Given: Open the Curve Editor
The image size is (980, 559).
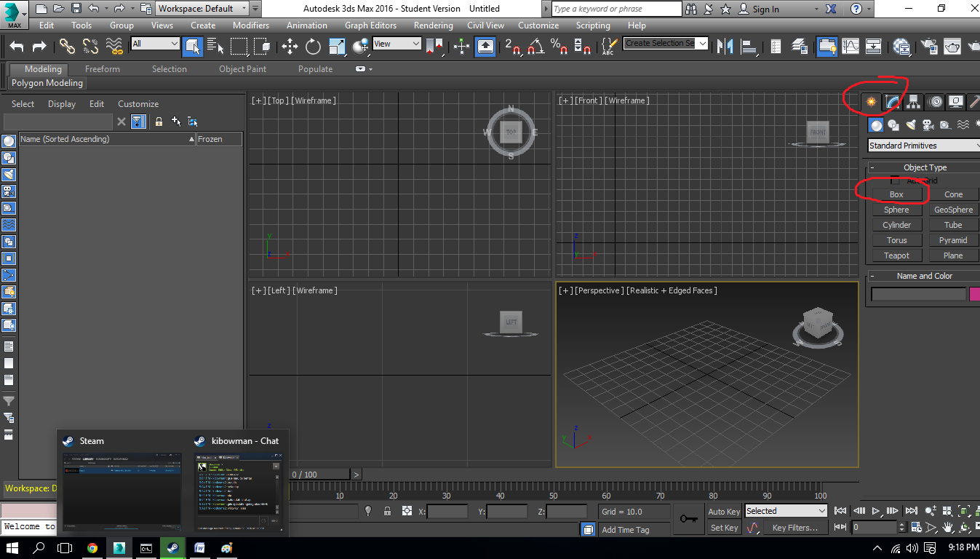Looking at the screenshot, I should (x=850, y=46).
